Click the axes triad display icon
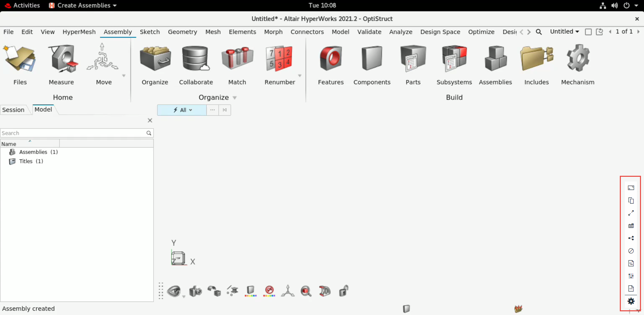Screen dimensions: 644x315 288,291
